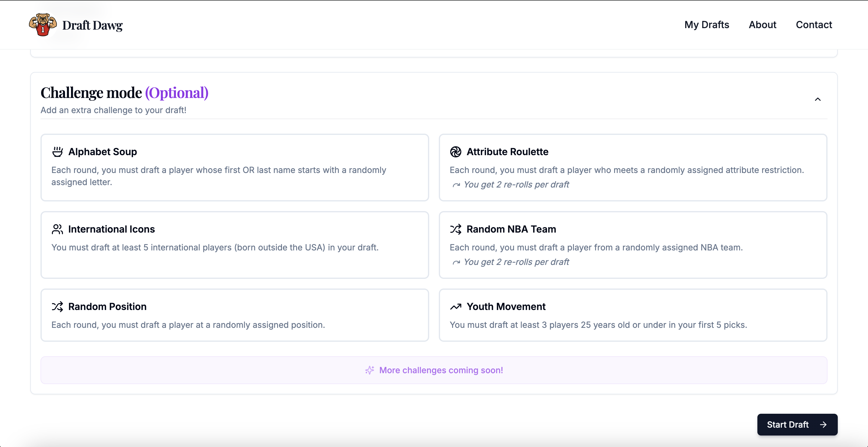Click the re-roll arrow under Attribute Roulette

pos(456,185)
